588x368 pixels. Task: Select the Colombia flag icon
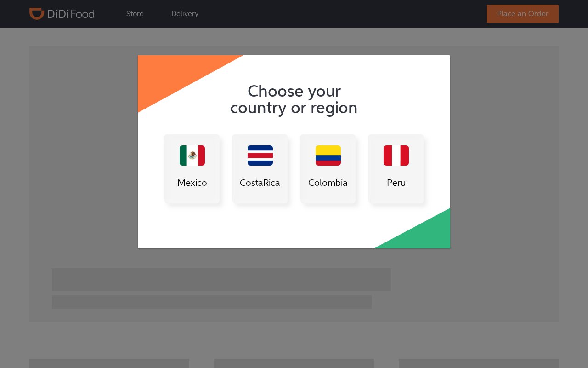(328, 155)
